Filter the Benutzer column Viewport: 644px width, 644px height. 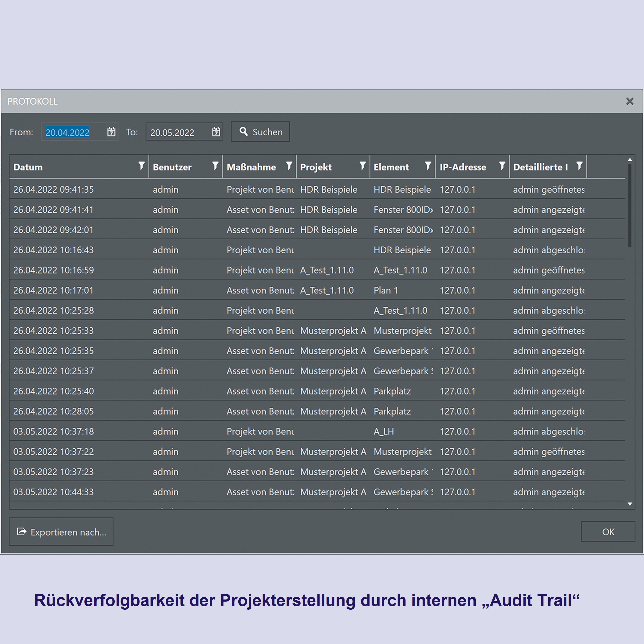215,166
